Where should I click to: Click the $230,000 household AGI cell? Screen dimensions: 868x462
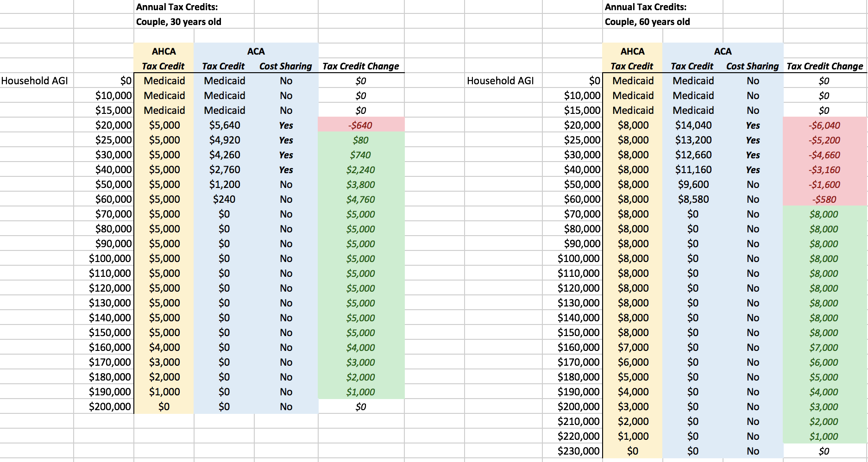(x=578, y=451)
